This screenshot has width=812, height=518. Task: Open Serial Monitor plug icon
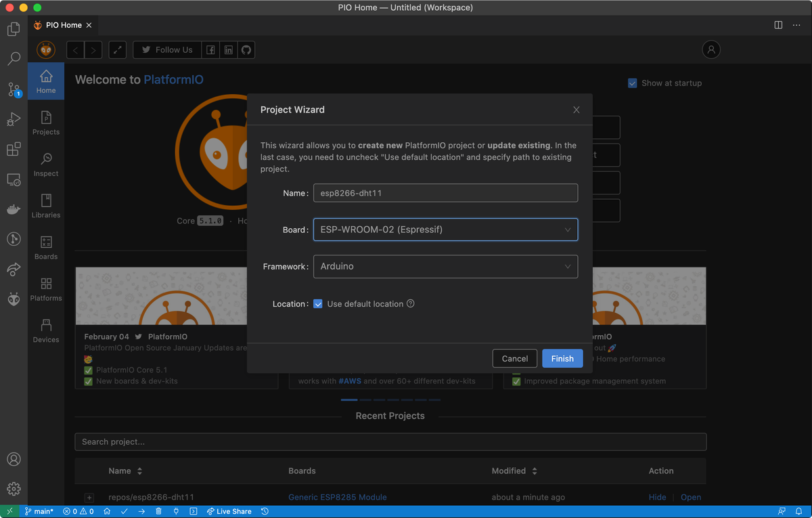click(176, 511)
